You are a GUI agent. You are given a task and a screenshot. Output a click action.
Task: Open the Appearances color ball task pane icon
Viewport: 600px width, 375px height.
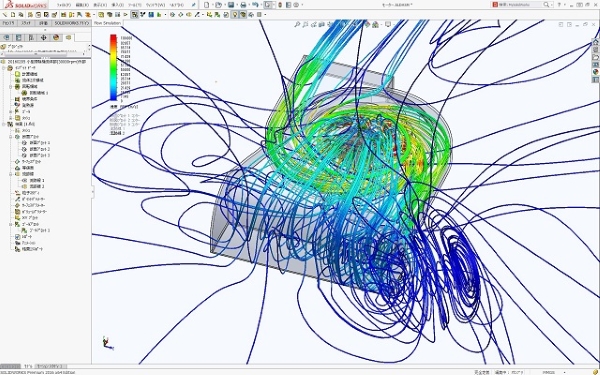pos(595,72)
